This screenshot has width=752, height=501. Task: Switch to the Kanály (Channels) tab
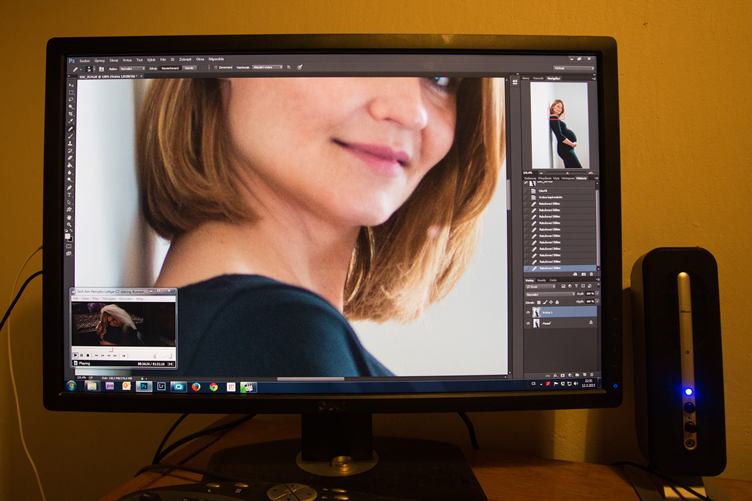pyautogui.click(x=541, y=280)
